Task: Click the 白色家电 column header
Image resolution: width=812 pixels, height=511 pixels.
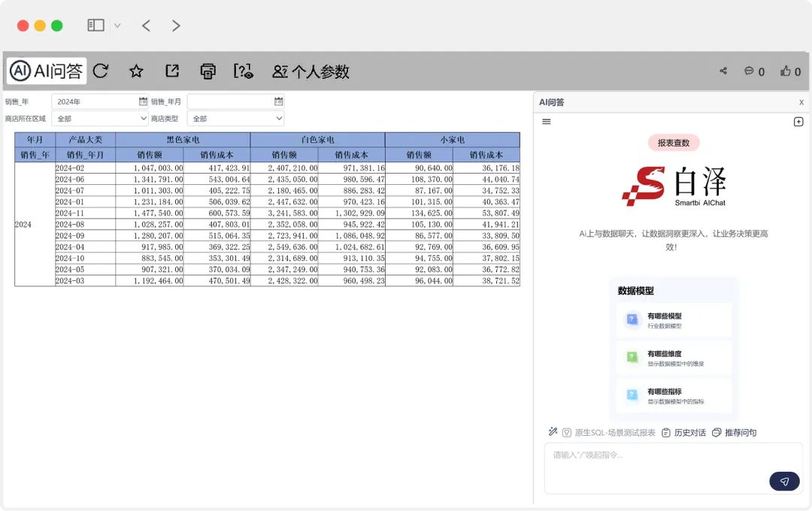Action: pos(317,140)
